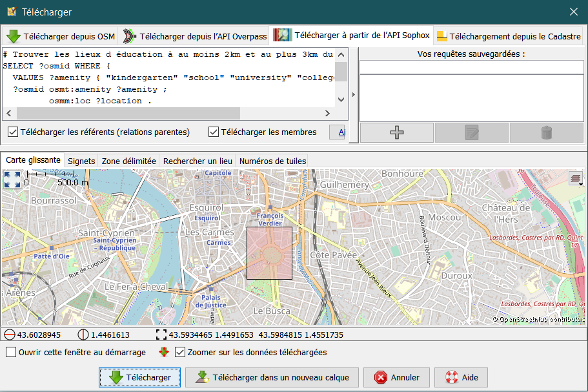Open map layers chooser icon
Image resolution: width=588 pixels, height=392 pixels.
pyautogui.click(x=576, y=178)
